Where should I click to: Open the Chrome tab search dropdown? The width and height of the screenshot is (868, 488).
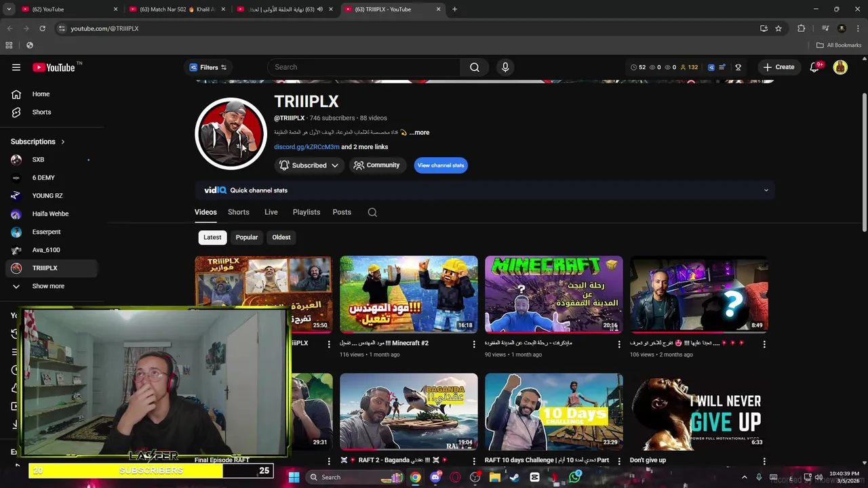click(9, 9)
